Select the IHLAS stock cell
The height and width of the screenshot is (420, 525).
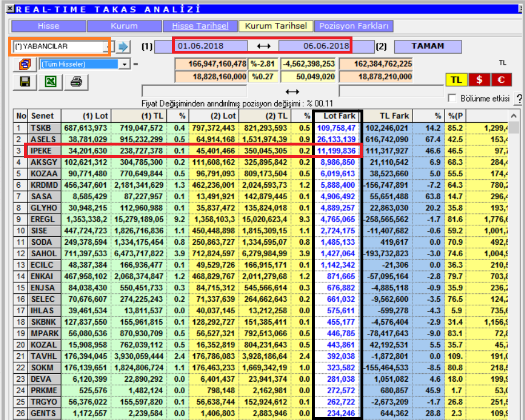[44, 310]
